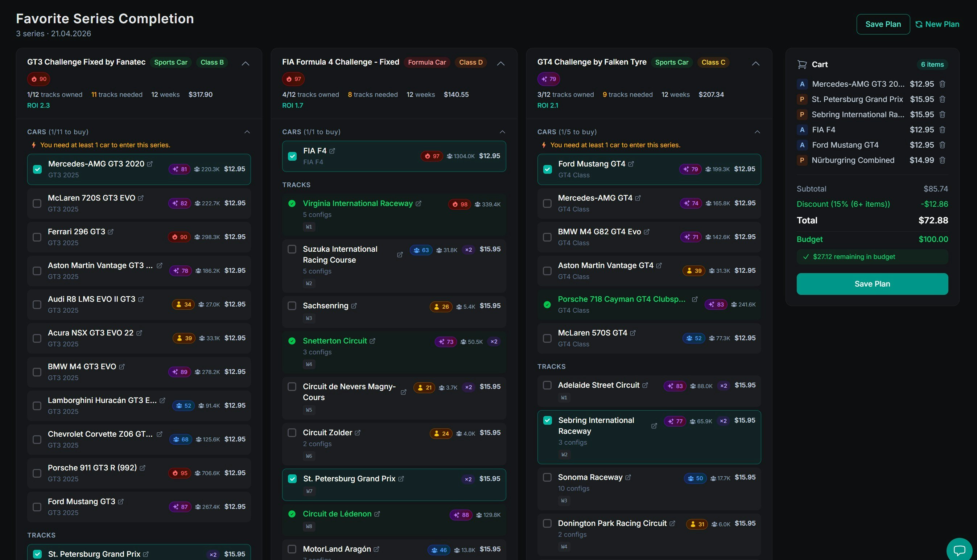This screenshot has width=977, height=560.
Task: Tick the Porsche 911 GT3 R (992) checkbox
Action: coord(37,473)
